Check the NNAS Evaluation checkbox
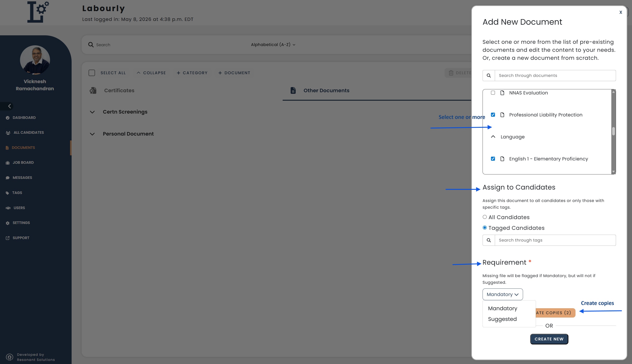632x364 pixels. coord(493,93)
